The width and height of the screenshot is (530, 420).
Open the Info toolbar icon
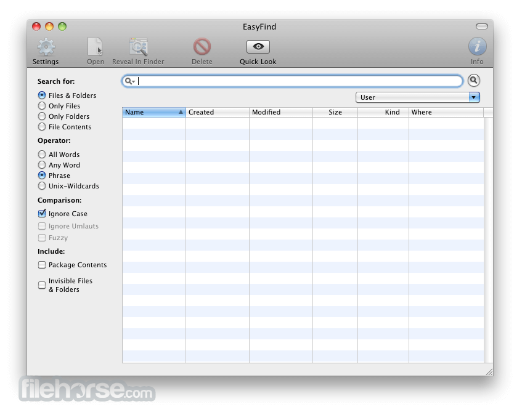click(x=477, y=47)
